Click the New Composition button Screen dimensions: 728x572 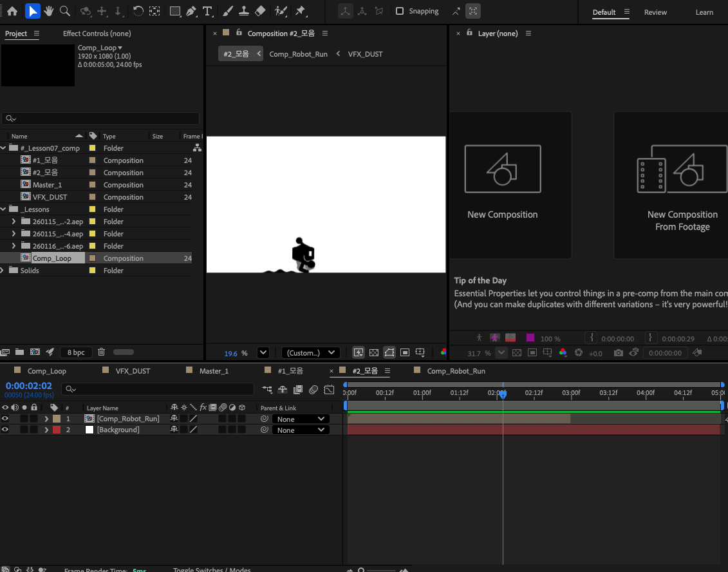pos(502,184)
